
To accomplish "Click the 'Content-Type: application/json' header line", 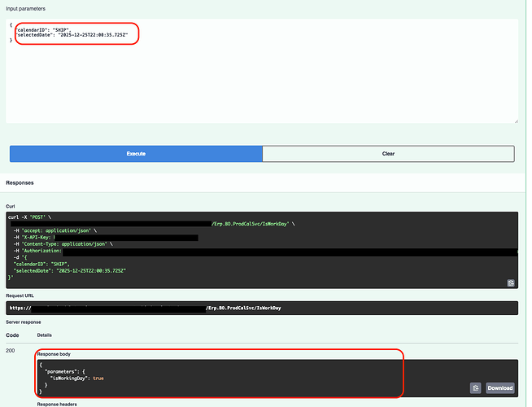I will point(63,244).
